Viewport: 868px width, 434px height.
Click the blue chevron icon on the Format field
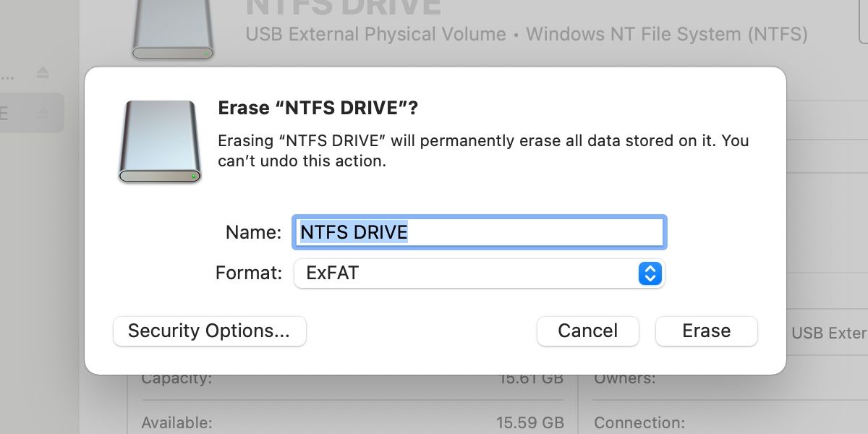pyautogui.click(x=649, y=273)
